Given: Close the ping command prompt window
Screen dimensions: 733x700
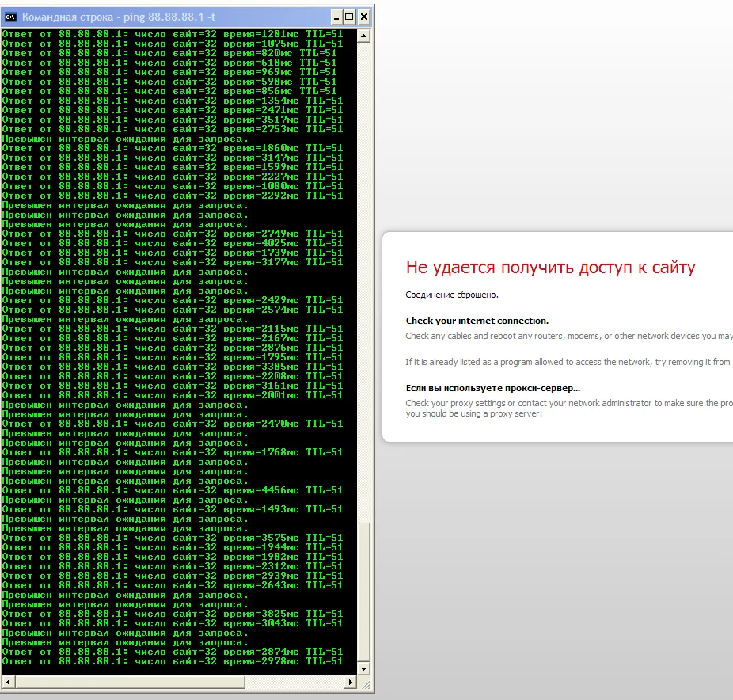Looking at the screenshot, I should [364, 17].
